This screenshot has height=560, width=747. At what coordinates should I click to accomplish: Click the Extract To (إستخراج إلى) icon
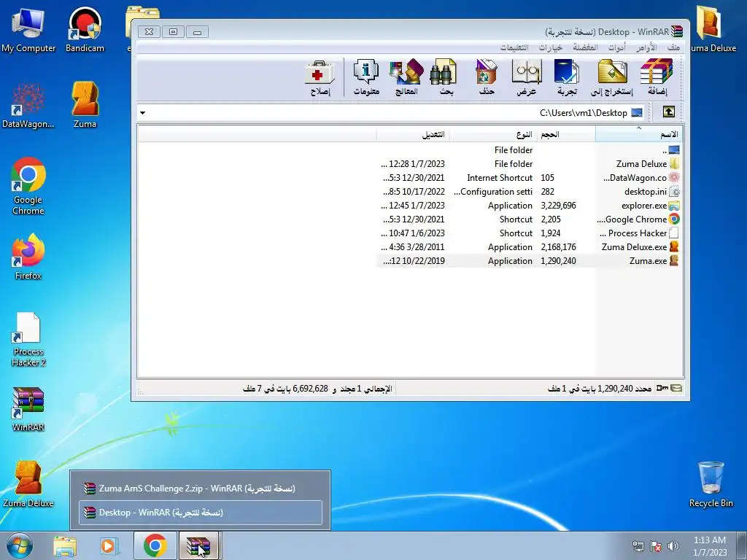click(x=612, y=77)
